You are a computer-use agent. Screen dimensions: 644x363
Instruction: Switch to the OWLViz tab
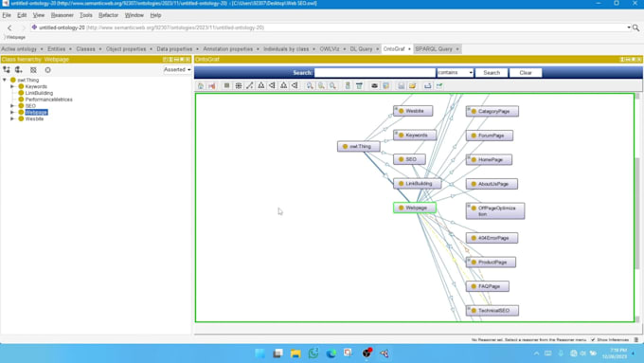point(330,49)
